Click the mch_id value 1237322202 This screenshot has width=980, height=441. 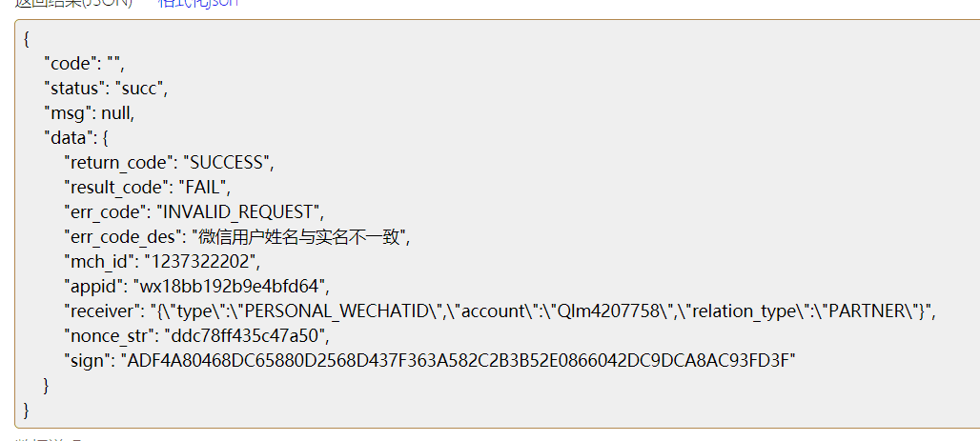[201, 262]
